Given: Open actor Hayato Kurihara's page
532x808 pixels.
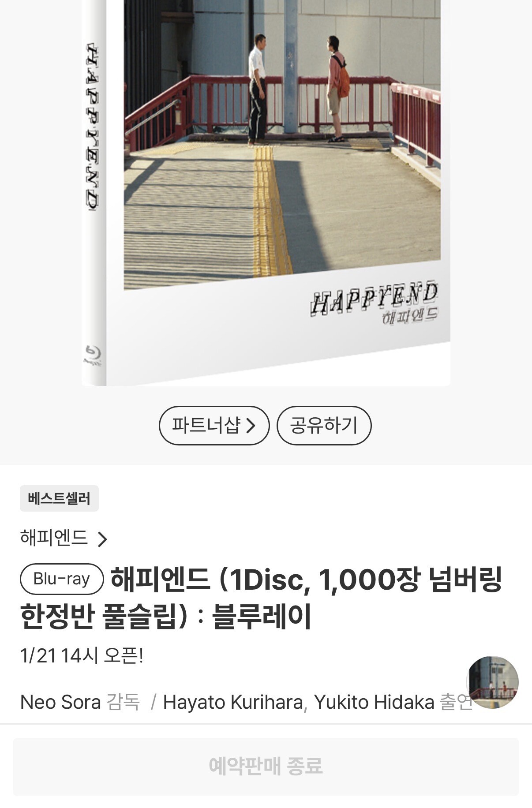Looking at the screenshot, I should coord(232,702).
